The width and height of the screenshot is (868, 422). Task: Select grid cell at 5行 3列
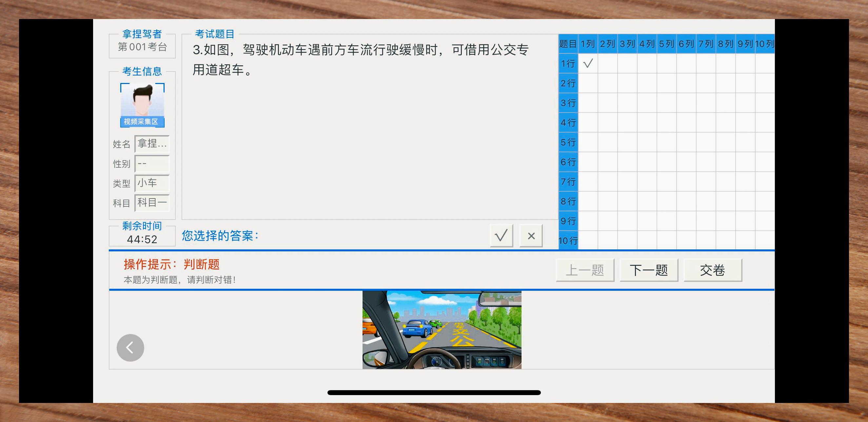tap(627, 142)
